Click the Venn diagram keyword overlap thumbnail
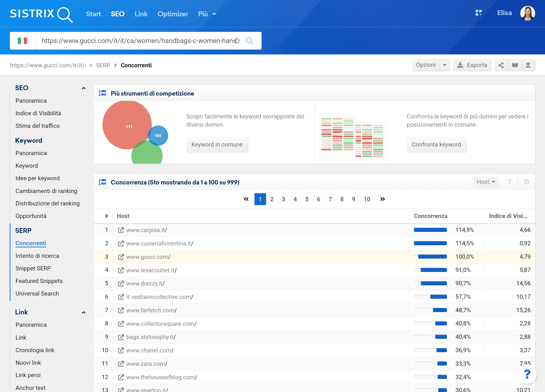This screenshot has width=545, height=392. click(135, 132)
